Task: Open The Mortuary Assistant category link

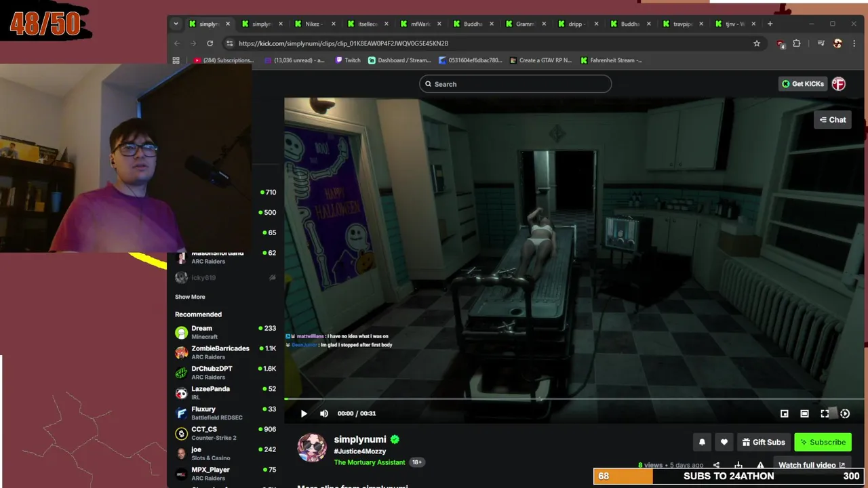Action: tap(370, 462)
